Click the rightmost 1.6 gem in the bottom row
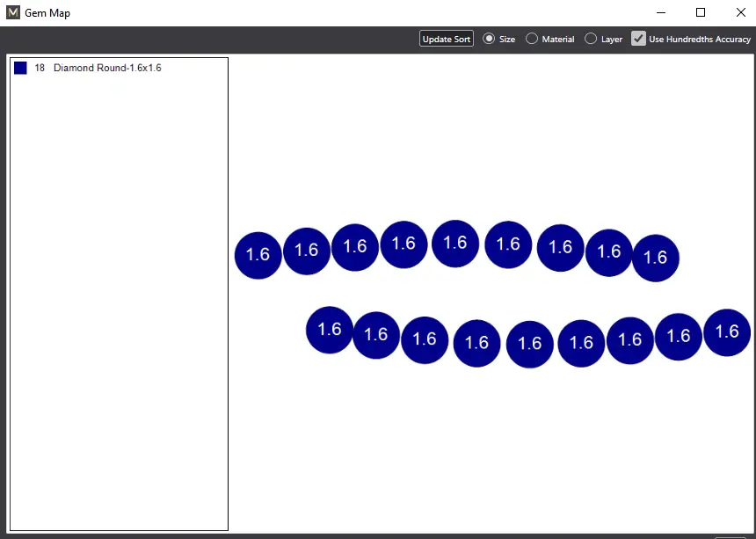 pos(727,332)
